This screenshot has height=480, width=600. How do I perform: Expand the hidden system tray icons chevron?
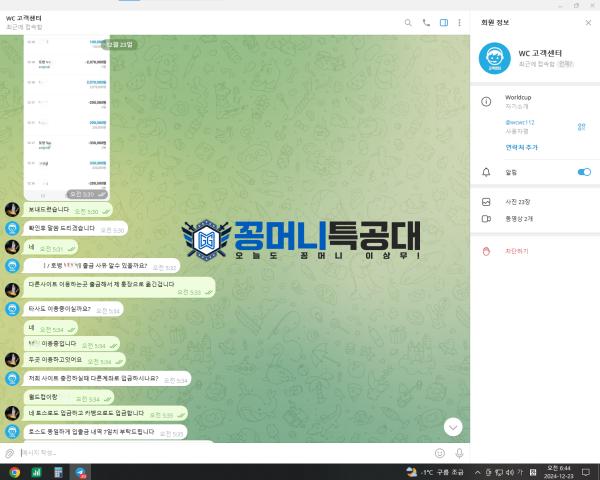tap(478, 472)
